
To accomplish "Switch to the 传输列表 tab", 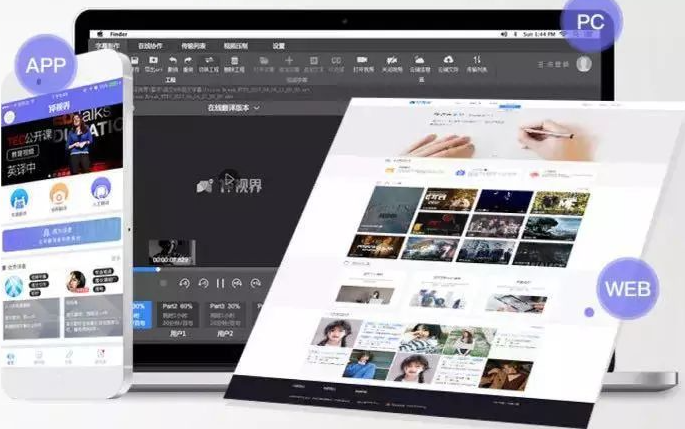I will (x=194, y=46).
